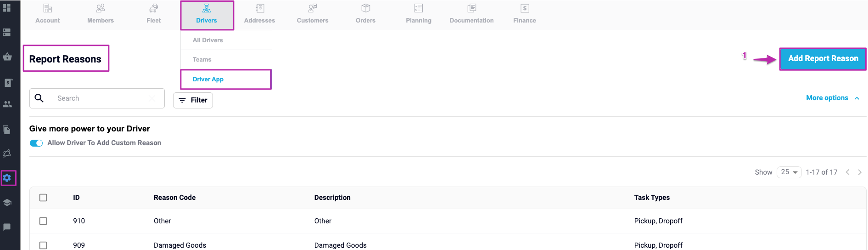Click the basket icon in left sidebar
868x250 pixels.
point(7,57)
